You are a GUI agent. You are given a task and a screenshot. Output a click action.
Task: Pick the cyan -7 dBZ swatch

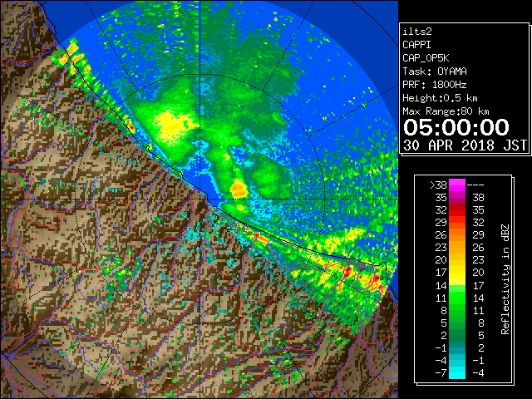click(x=457, y=373)
